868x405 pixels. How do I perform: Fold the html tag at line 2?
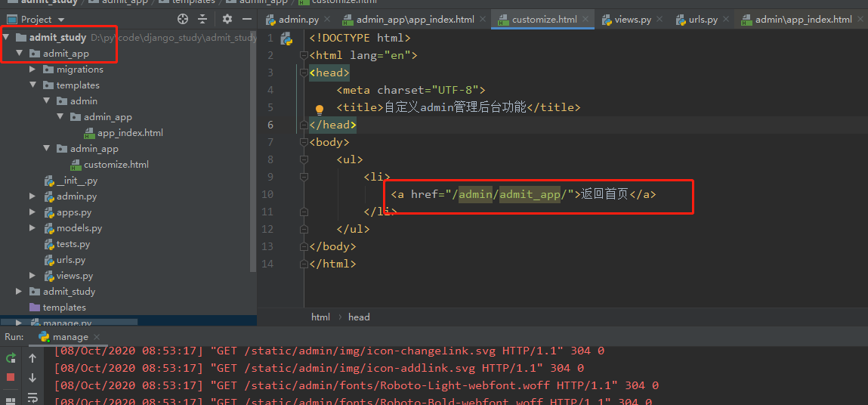304,55
